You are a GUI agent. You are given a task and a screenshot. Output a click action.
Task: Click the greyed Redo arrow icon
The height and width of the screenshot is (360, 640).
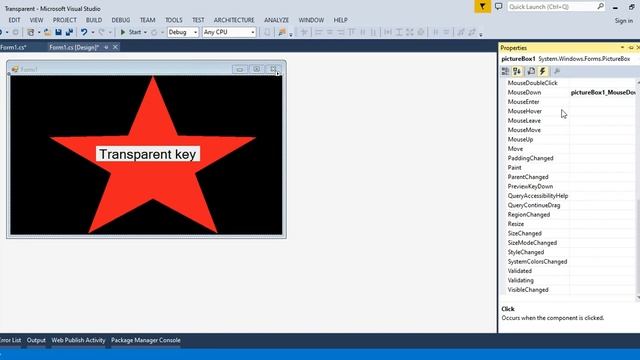pos(102,32)
